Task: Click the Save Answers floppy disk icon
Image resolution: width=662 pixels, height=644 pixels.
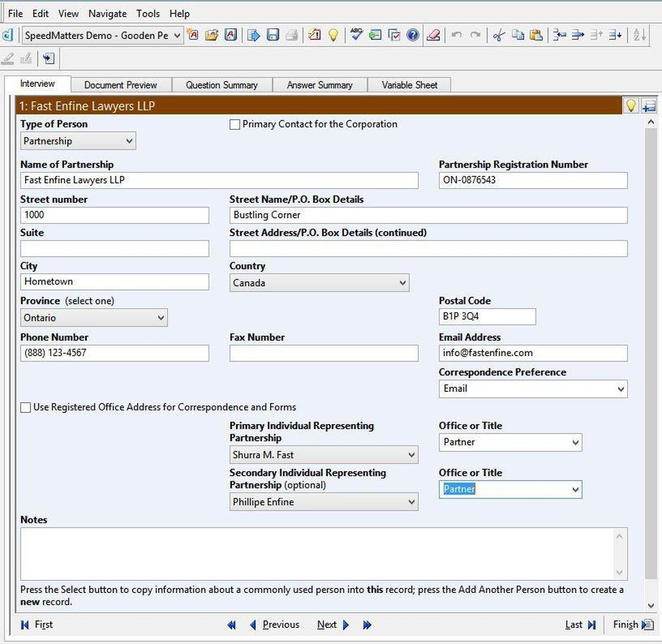Action: pyautogui.click(x=273, y=35)
